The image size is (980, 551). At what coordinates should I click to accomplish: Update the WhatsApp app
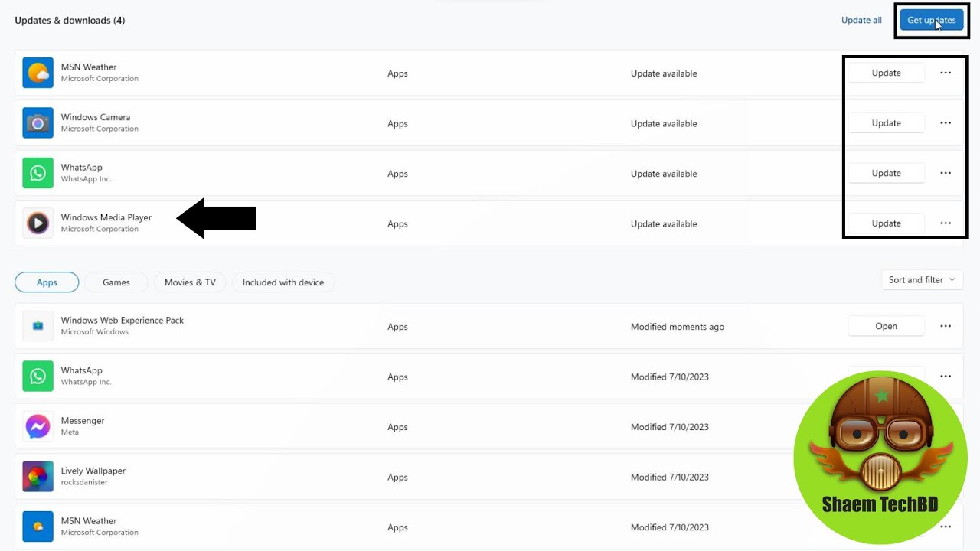click(886, 173)
